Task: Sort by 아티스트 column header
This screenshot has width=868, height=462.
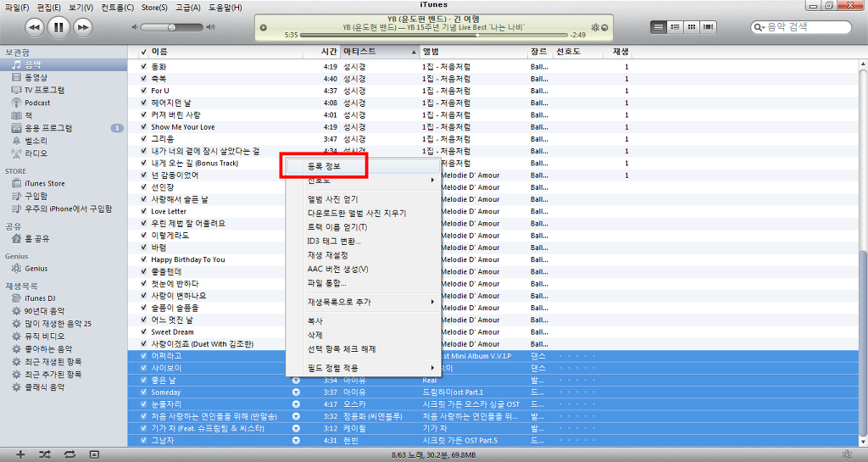Action: point(381,52)
